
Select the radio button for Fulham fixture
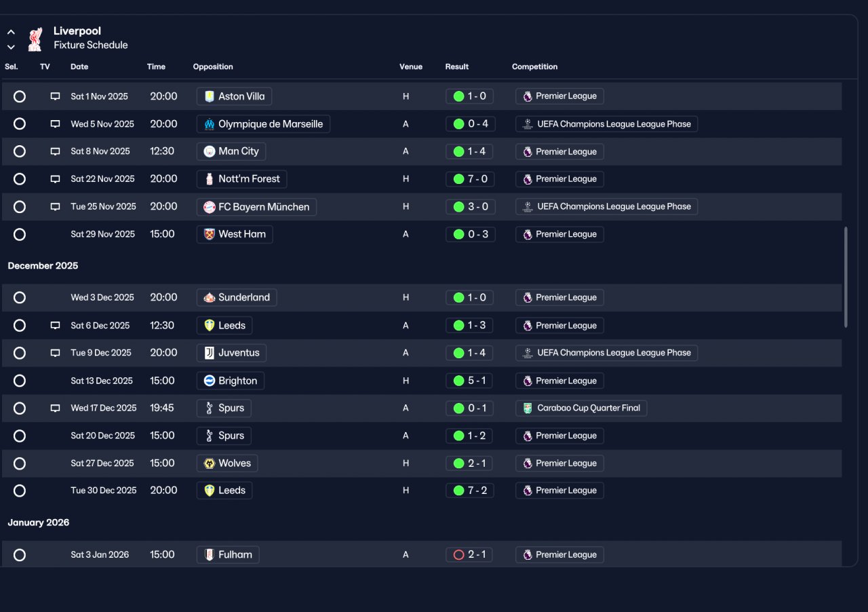click(20, 555)
